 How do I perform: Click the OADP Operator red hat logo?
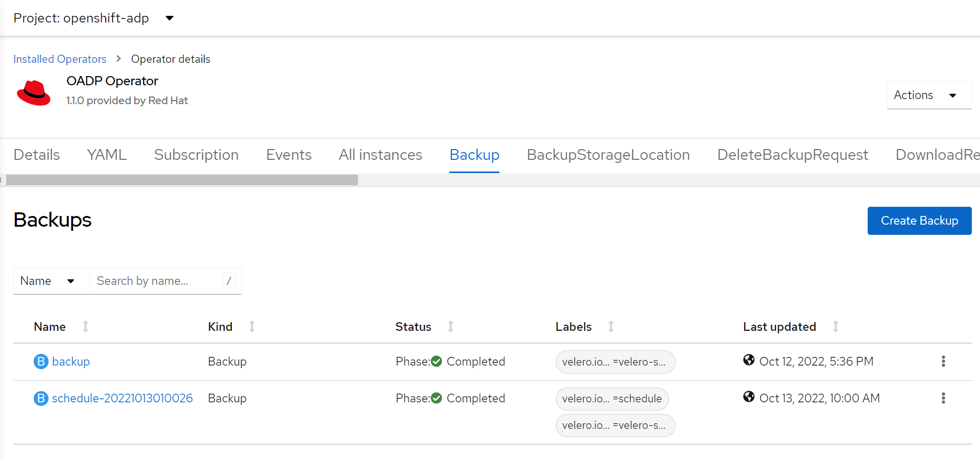34,92
